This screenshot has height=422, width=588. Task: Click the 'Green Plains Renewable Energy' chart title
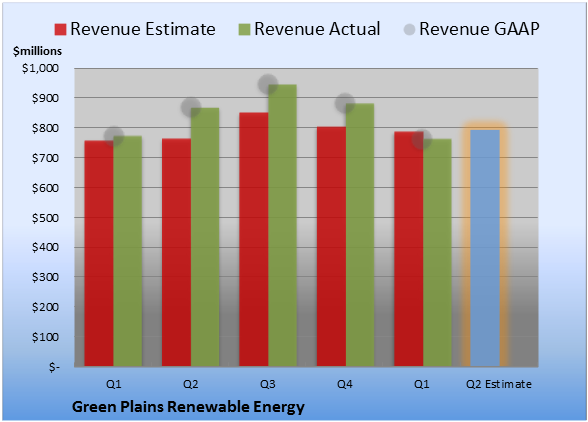click(188, 407)
